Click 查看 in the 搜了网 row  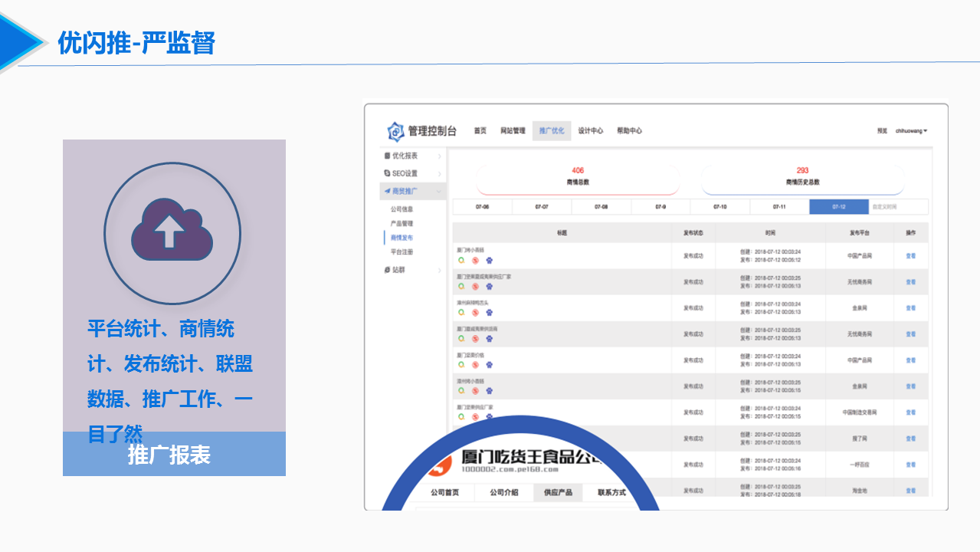tap(910, 439)
